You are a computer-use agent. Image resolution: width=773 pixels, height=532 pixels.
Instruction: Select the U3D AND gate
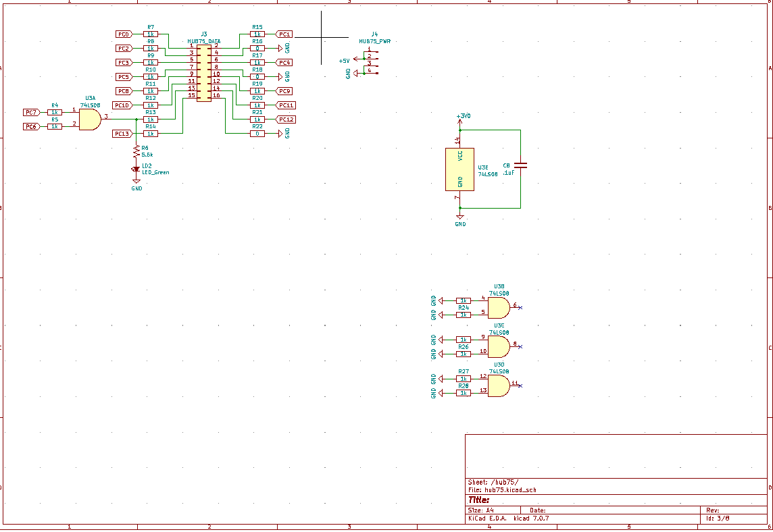tap(499, 385)
